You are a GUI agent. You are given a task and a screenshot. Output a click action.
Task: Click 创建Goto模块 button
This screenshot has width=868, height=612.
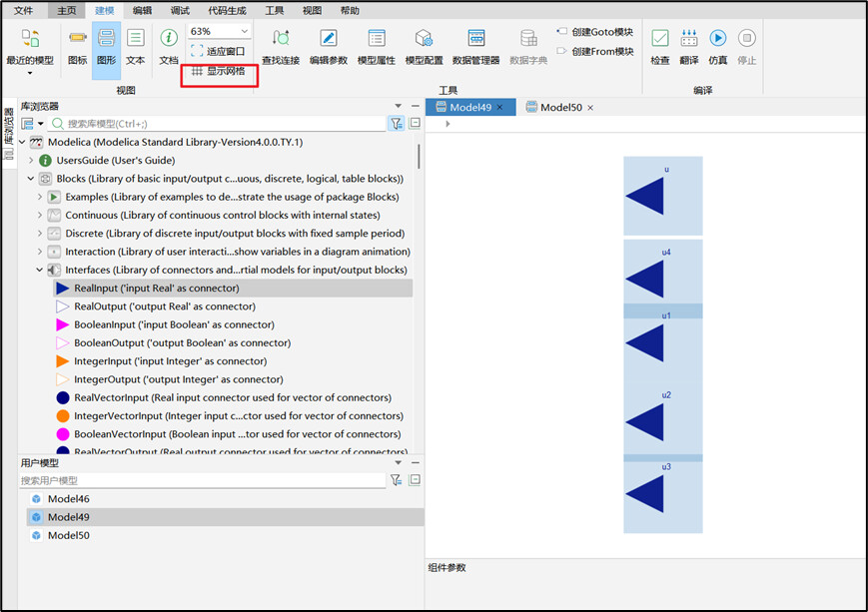[x=595, y=32]
